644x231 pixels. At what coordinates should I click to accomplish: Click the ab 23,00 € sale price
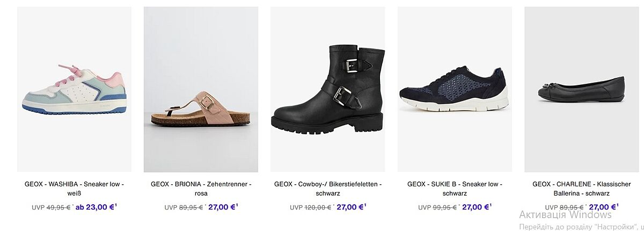pos(94,207)
